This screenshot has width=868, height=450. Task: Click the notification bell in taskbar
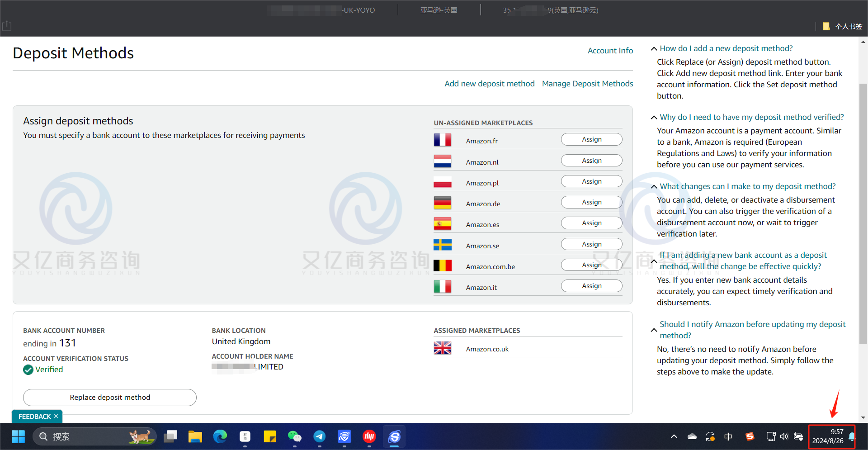[x=852, y=436]
